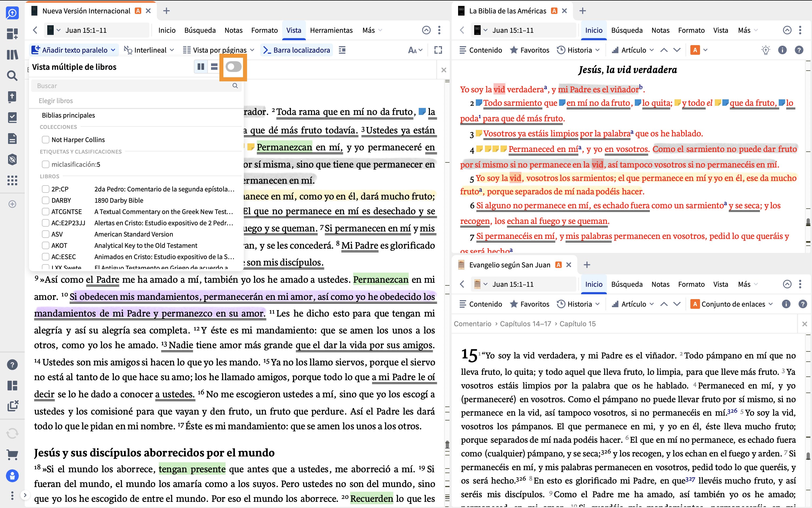812x508 pixels.
Task: Open the checklist icon in left sidebar
Action: 12,118
